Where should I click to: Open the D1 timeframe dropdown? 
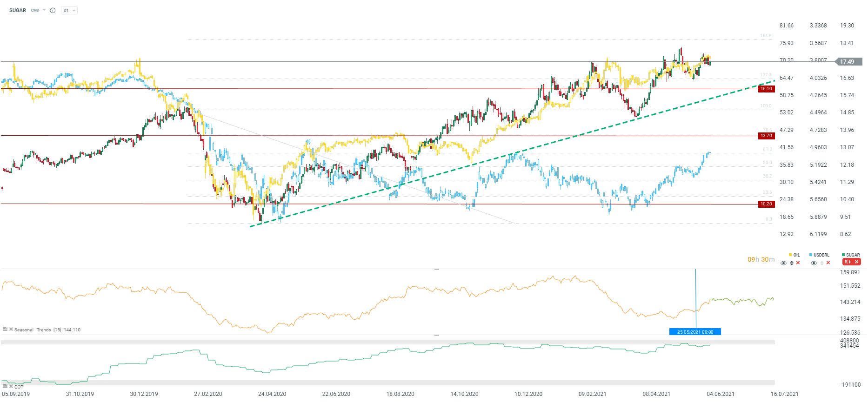click(x=69, y=10)
